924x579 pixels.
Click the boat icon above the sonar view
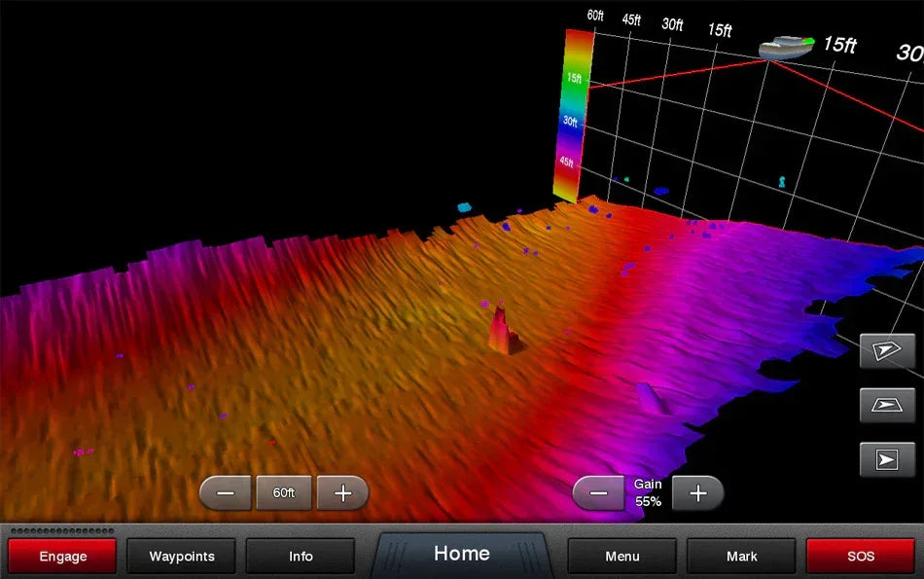(786, 47)
